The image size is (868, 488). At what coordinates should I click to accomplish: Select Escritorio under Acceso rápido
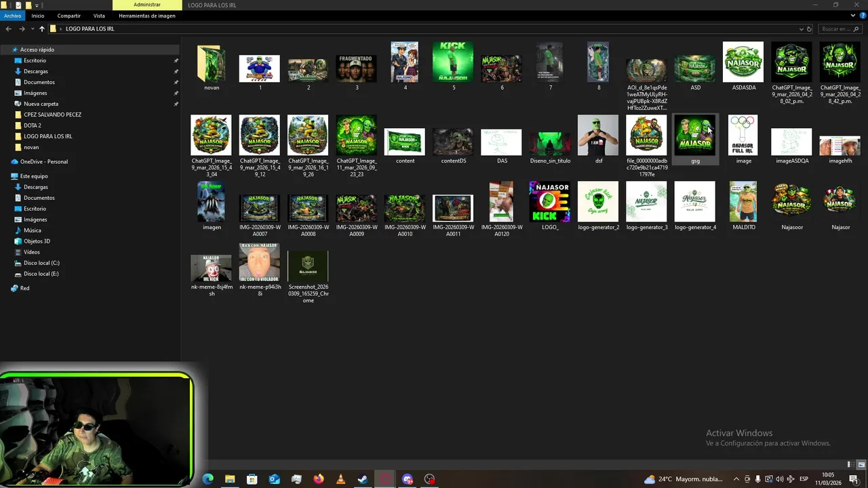click(x=35, y=60)
